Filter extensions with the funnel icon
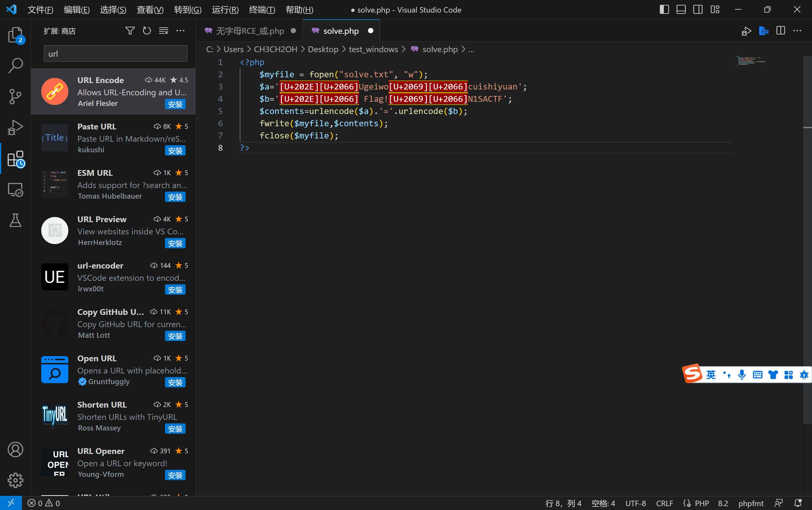Image resolution: width=812 pixels, height=510 pixels. [x=130, y=31]
